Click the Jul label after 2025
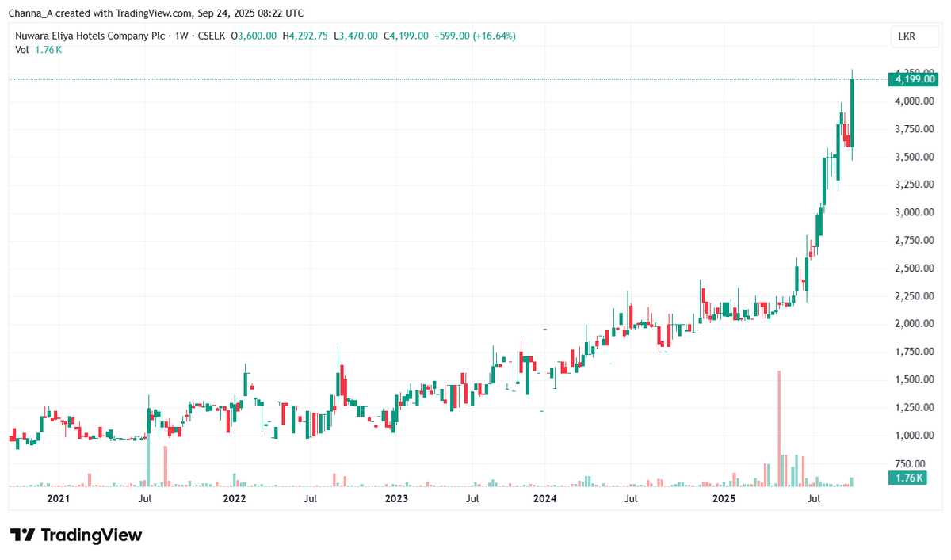The width and height of the screenshot is (951, 560). tap(814, 499)
